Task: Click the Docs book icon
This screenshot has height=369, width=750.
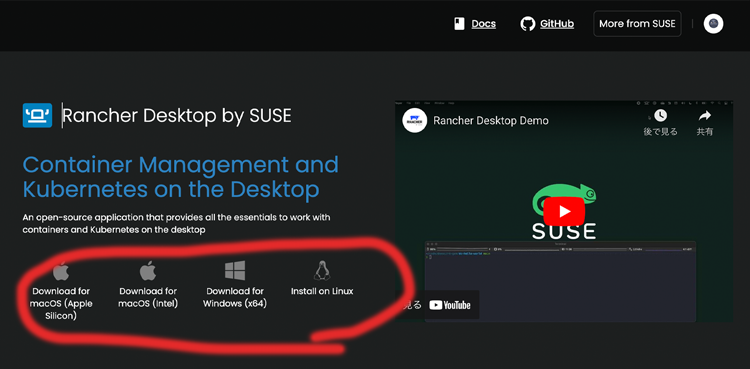Action: pos(459,23)
